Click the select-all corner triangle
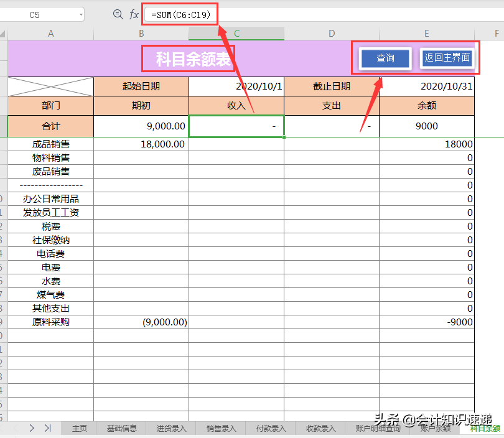504x438 pixels. (3, 34)
